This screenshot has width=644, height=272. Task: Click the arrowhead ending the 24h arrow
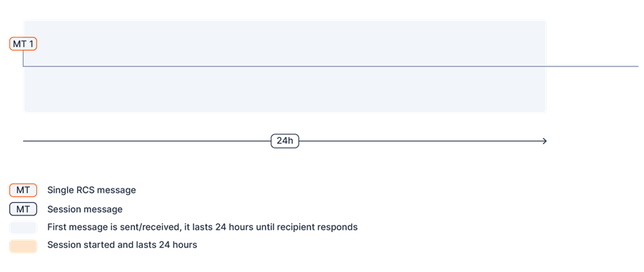[545, 141]
